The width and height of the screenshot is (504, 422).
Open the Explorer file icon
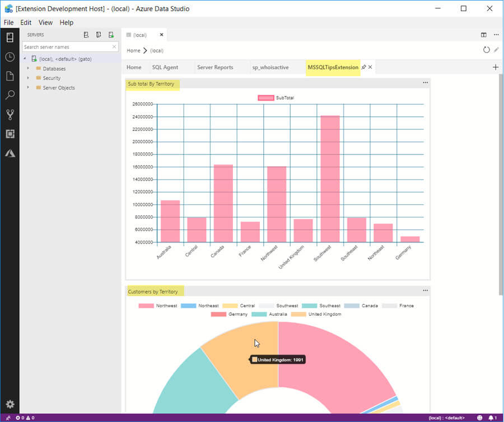click(10, 76)
